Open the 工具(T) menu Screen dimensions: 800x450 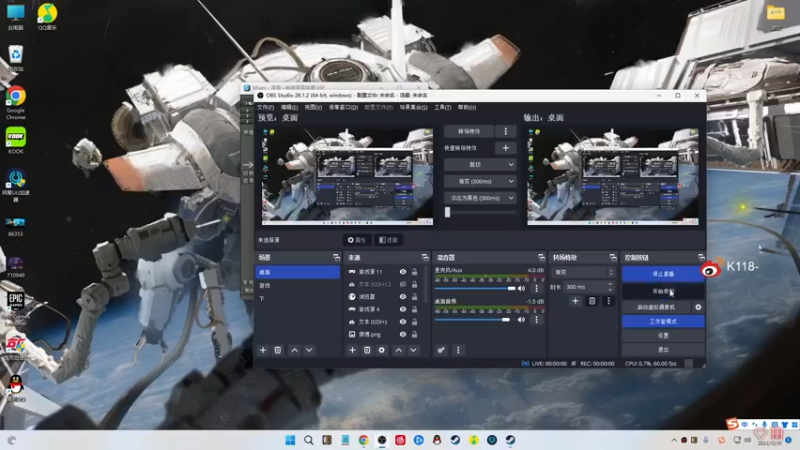[x=442, y=107]
